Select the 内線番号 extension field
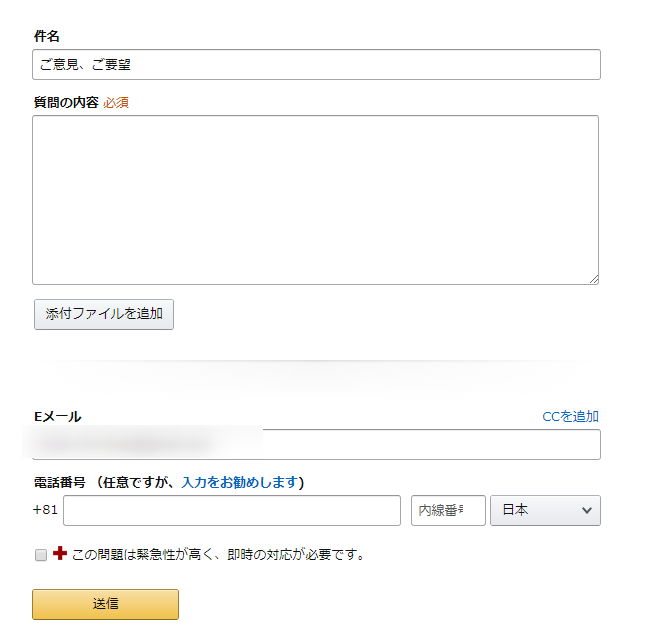This screenshot has width=656, height=639. pos(448,510)
